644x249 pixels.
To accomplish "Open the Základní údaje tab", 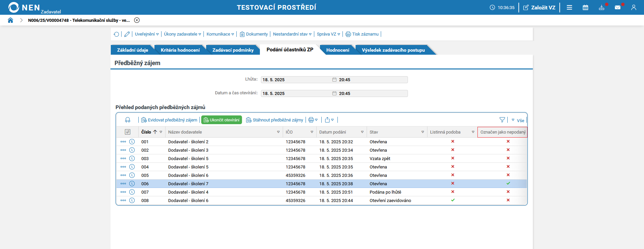I will [132, 50].
